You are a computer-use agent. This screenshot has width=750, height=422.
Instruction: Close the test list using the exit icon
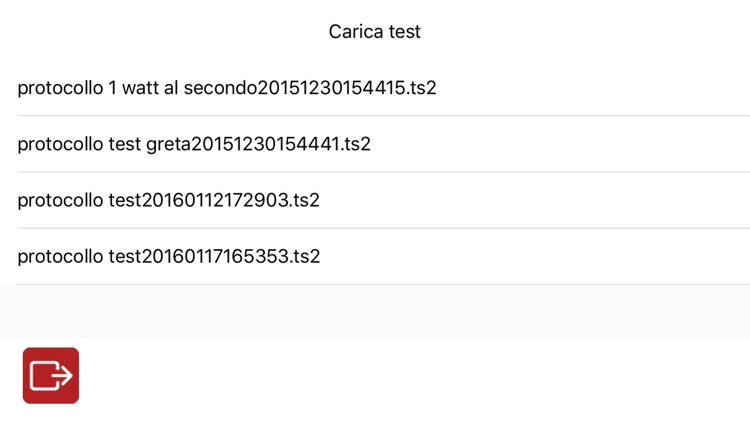coord(51,375)
